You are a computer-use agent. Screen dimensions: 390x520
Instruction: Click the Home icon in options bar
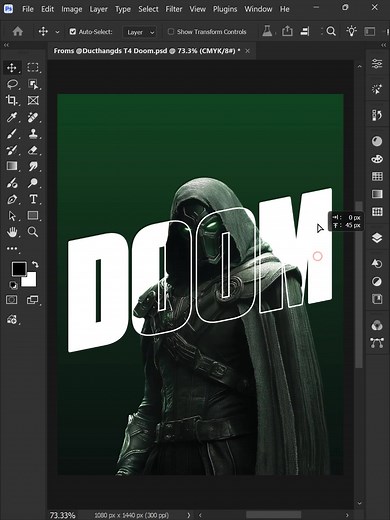point(18,32)
